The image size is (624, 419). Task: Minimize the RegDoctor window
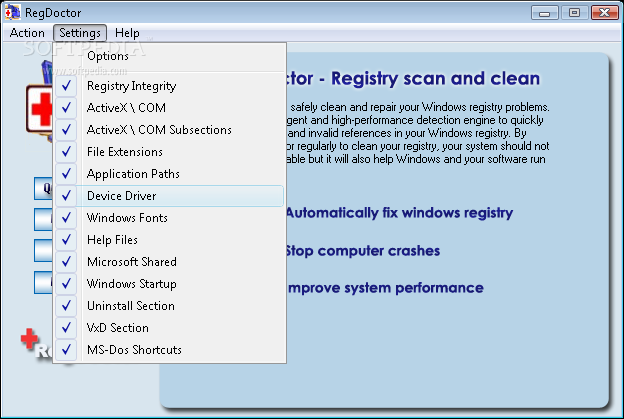click(545, 13)
